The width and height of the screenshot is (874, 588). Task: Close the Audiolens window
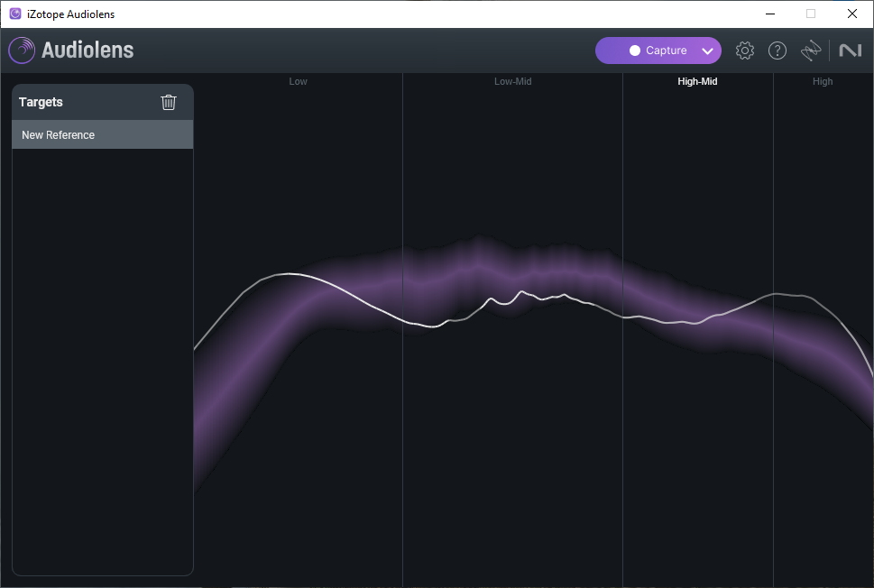[x=852, y=14]
